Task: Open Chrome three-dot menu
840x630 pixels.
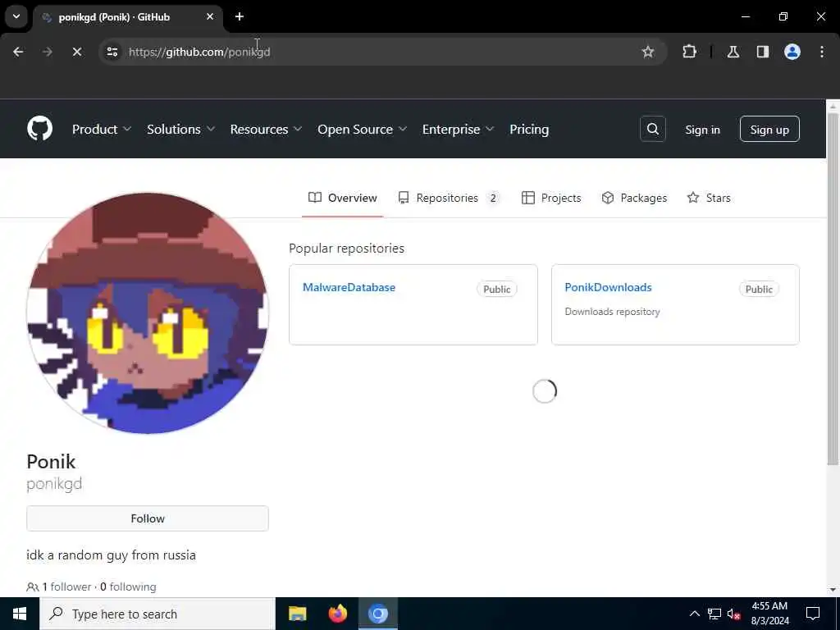Action: point(822,52)
